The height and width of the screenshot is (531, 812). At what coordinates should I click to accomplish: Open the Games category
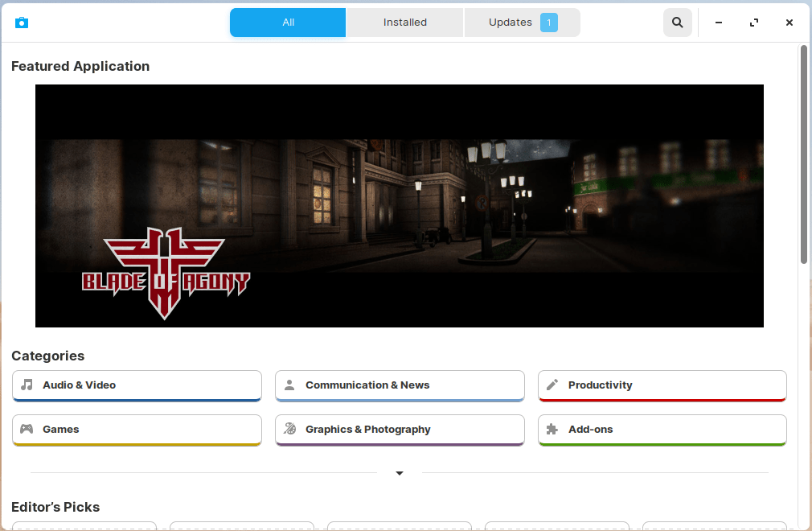(137, 430)
